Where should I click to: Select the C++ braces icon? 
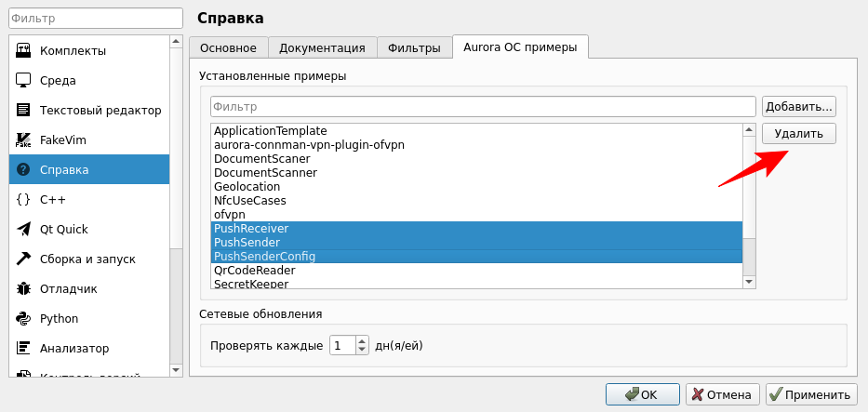point(24,199)
